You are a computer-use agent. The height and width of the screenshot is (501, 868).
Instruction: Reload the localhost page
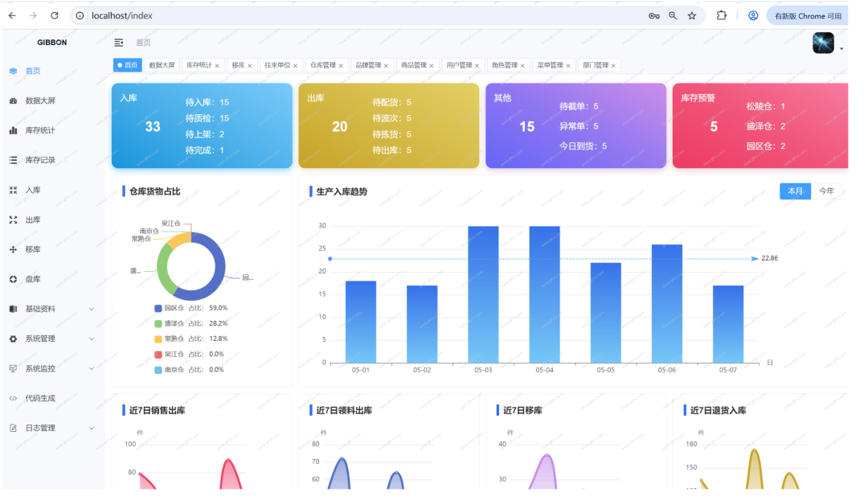coord(55,15)
